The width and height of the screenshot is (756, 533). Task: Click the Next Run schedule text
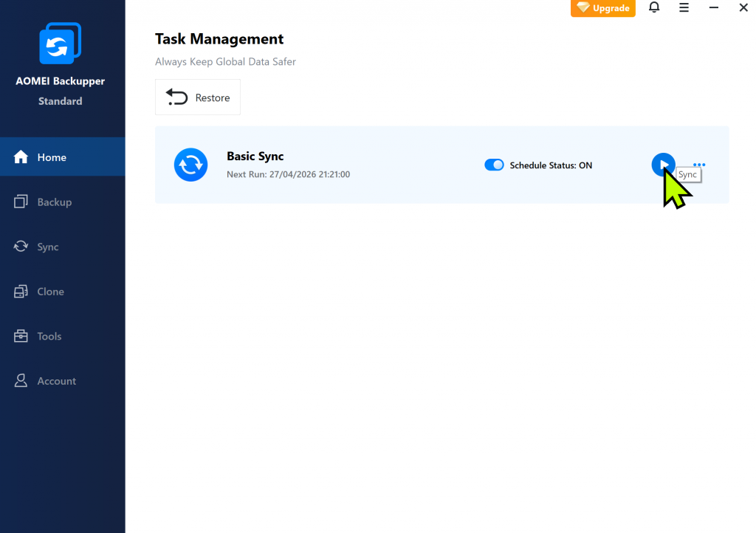287,175
